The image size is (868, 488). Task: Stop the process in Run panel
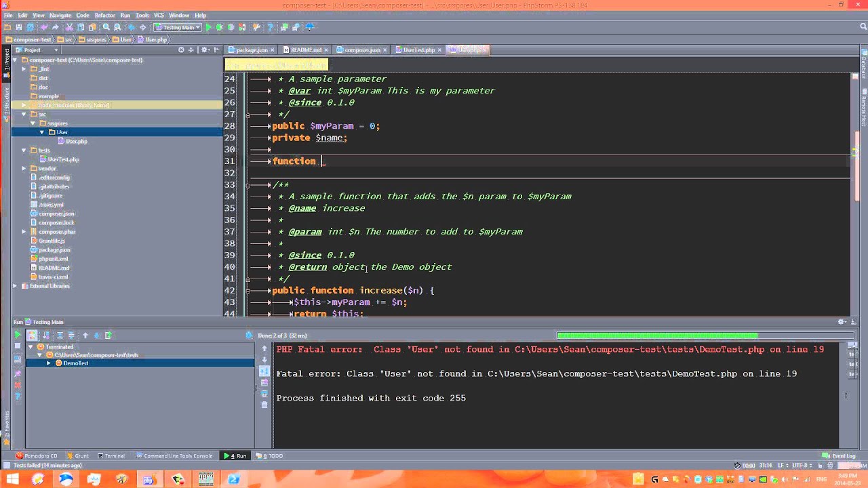point(18,346)
